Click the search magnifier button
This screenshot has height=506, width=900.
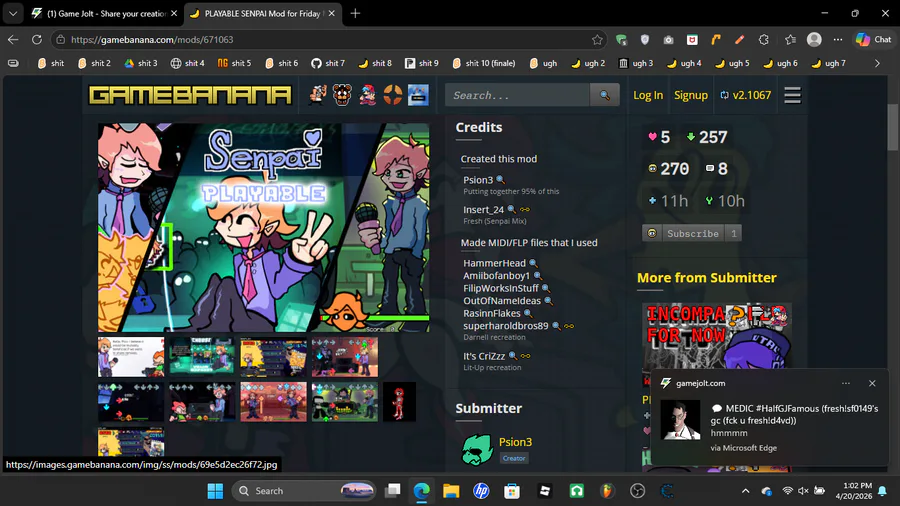coord(604,95)
